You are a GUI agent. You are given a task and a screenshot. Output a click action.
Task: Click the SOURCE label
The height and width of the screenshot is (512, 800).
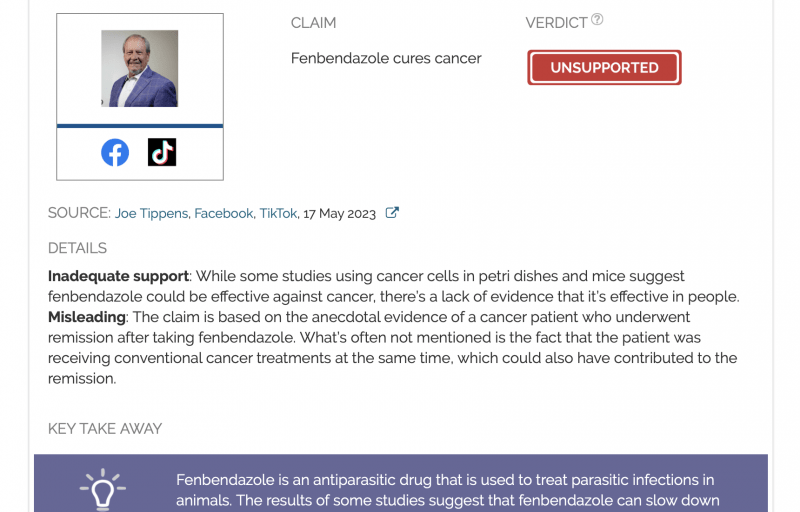point(79,213)
